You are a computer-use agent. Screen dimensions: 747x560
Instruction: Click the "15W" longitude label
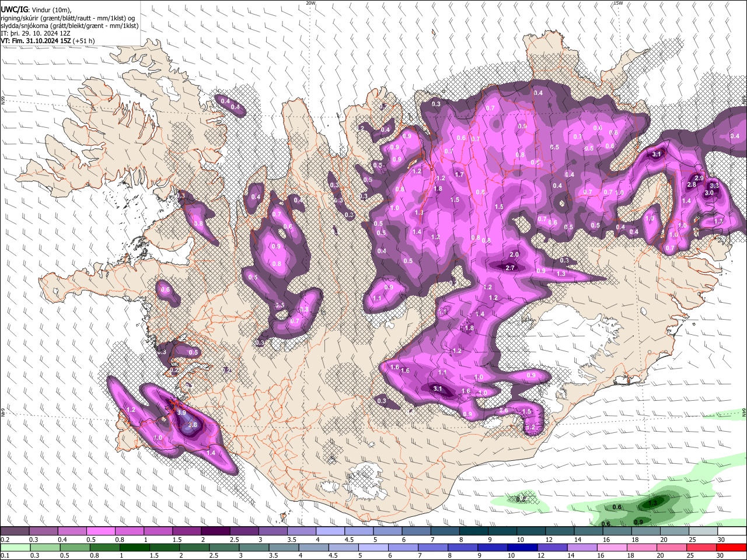pos(619,3)
